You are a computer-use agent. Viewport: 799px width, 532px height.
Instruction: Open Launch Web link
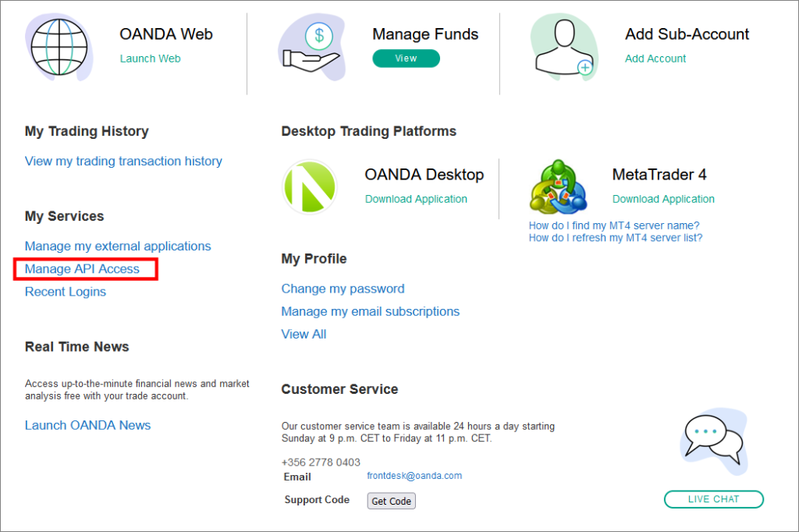tap(151, 59)
